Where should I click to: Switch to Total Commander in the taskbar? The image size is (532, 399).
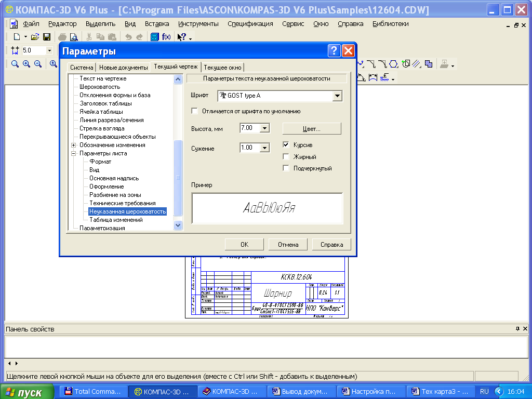pos(93,392)
